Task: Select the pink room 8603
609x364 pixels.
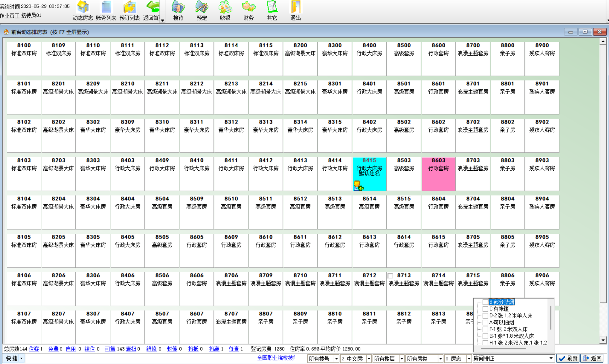Action: pos(438,174)
